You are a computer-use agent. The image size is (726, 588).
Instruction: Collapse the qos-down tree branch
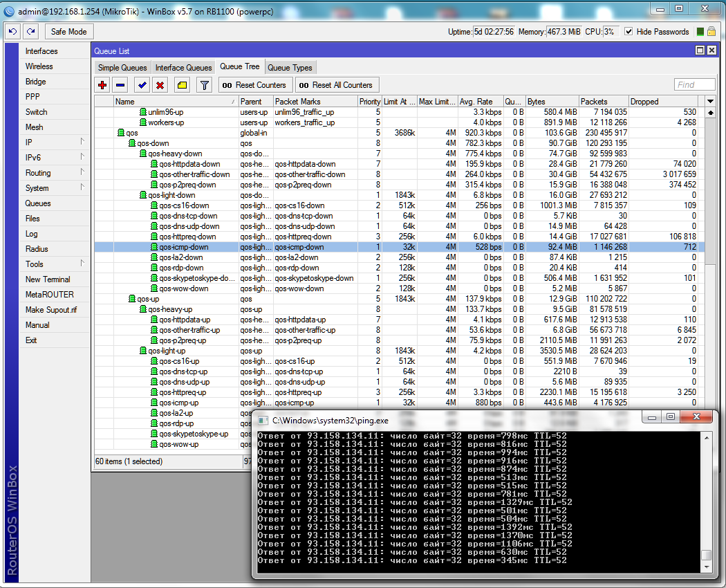pyautogui.click(x=131, y=143)
